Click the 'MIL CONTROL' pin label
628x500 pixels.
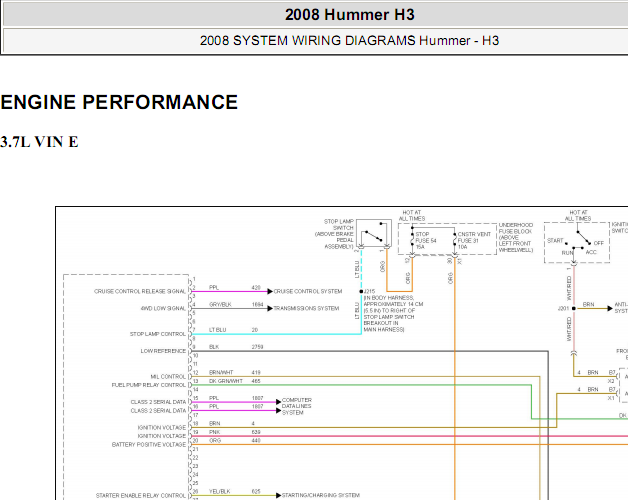168,377
